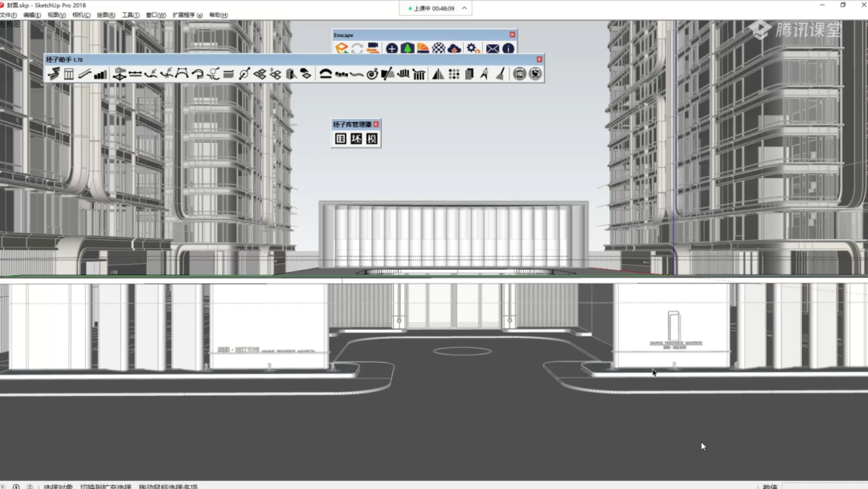Open Enscape asset library tree icon
This screenshot has width=868, height=489.
click(x=407, y=48)
